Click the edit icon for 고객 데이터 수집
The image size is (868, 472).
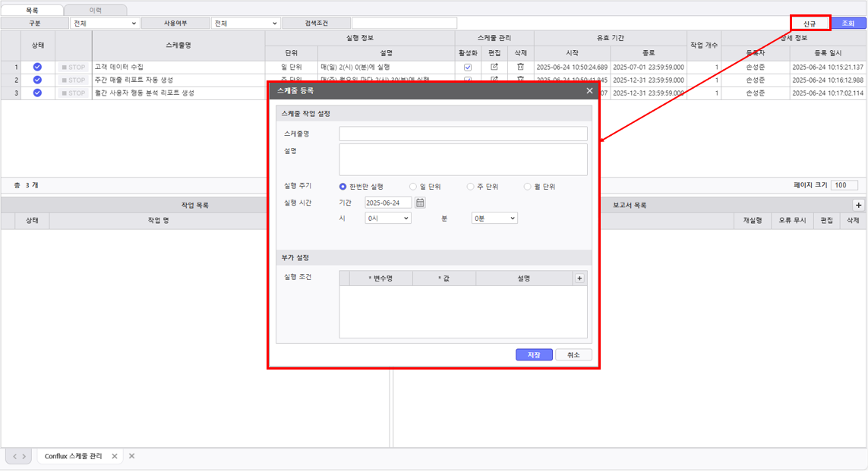[494, 67]
